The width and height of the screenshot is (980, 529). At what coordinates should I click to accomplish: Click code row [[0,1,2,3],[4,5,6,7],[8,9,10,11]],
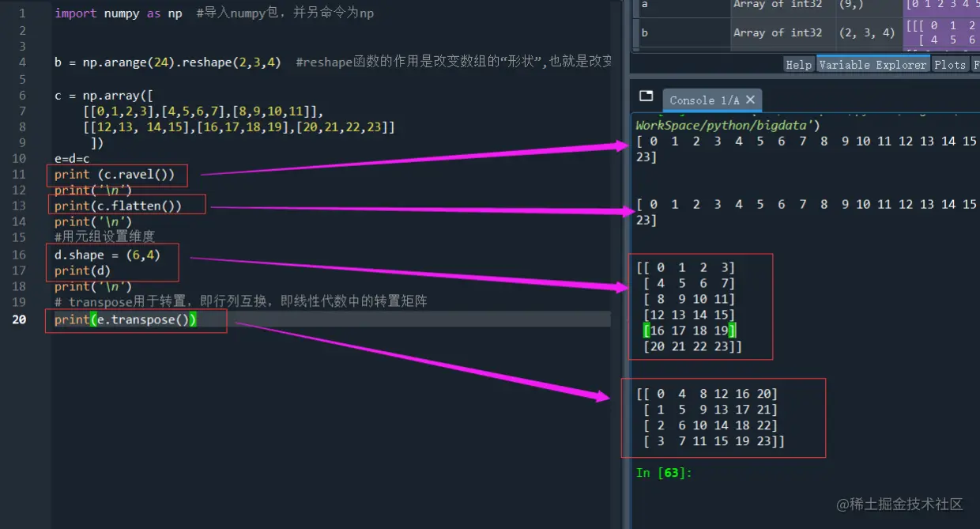[203, 111]
